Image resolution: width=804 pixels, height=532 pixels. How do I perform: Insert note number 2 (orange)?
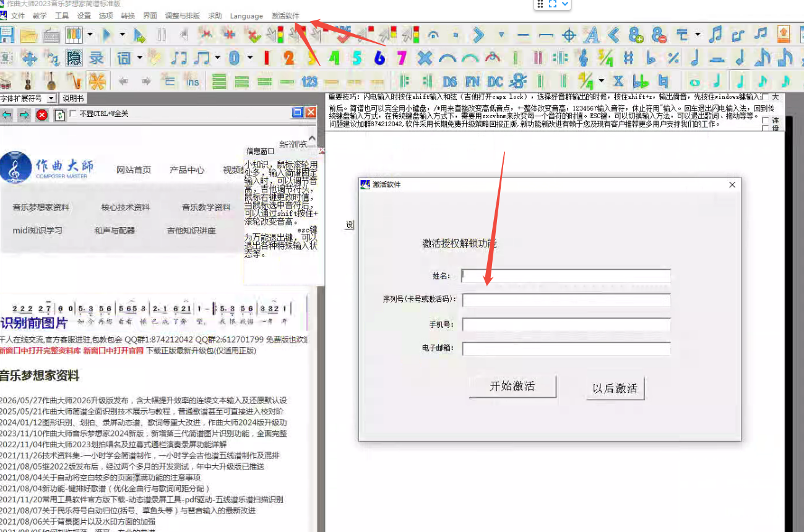coord(289,58)
